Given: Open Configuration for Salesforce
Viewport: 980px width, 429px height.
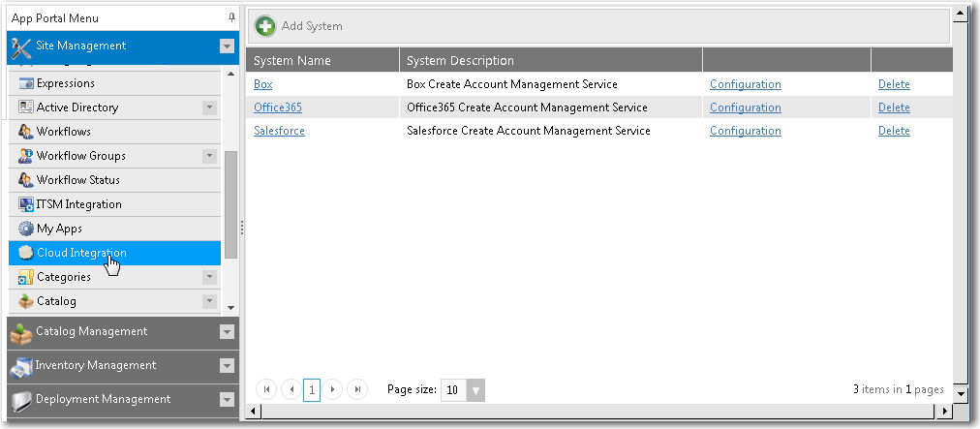Looking at the screenshot, I should 745,131.
